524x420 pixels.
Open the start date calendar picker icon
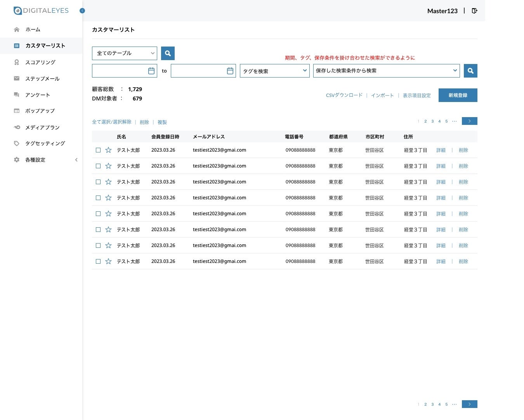point(151,71)
